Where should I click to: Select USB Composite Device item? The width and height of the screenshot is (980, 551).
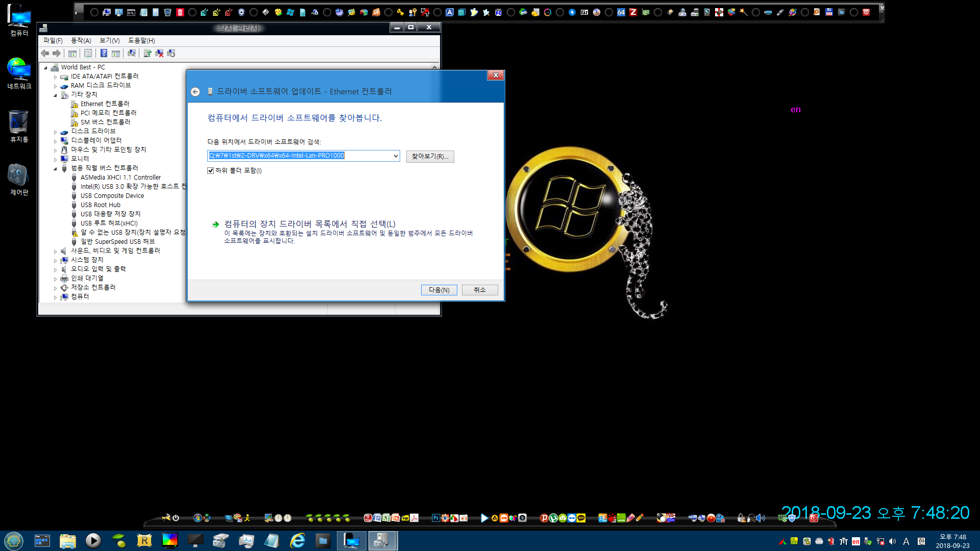pyautogui.click(x=112, y=196)
